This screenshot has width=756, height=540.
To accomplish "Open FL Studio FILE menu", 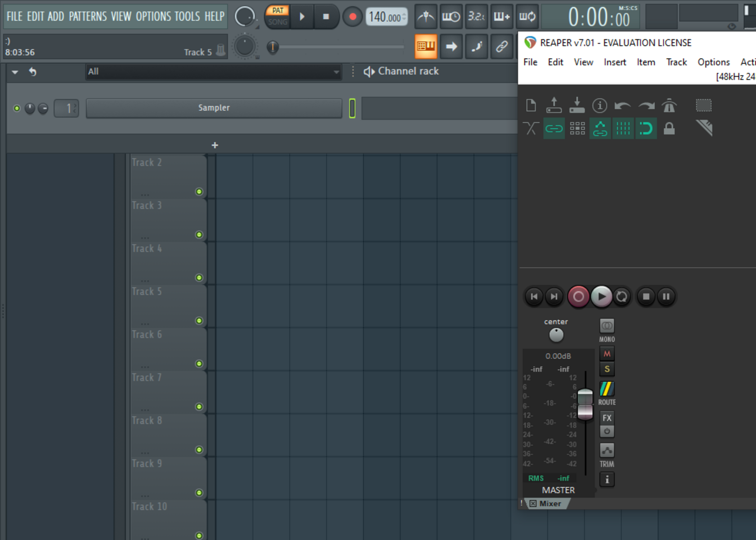I will pos(14,17).
